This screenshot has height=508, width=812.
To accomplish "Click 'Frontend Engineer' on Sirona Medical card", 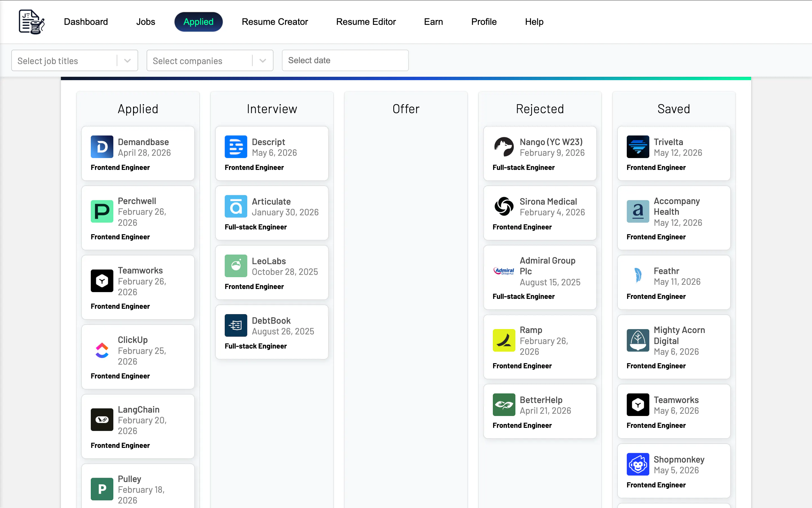I will click(522, 227).
